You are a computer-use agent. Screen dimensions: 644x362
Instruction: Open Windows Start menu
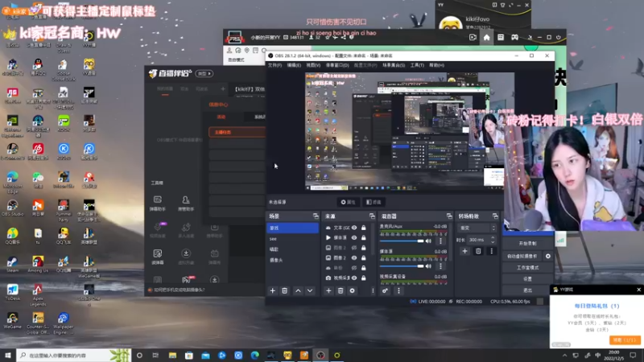pos(8,355)
